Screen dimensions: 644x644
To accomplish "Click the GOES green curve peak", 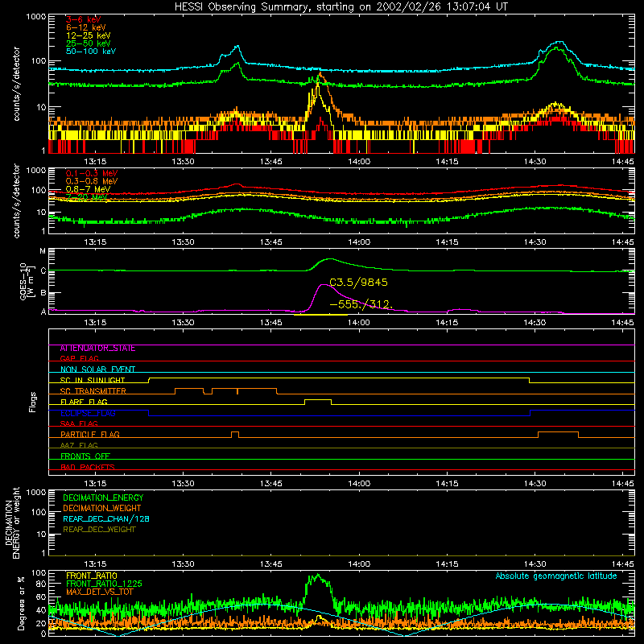I will tap(330, 259).
